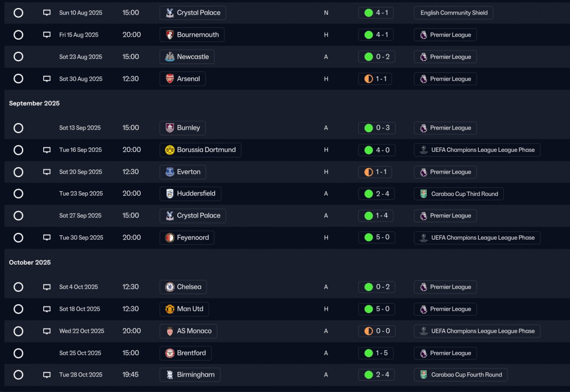Click the September 2025 section header
570x392 pixels.
pos(34,103)
